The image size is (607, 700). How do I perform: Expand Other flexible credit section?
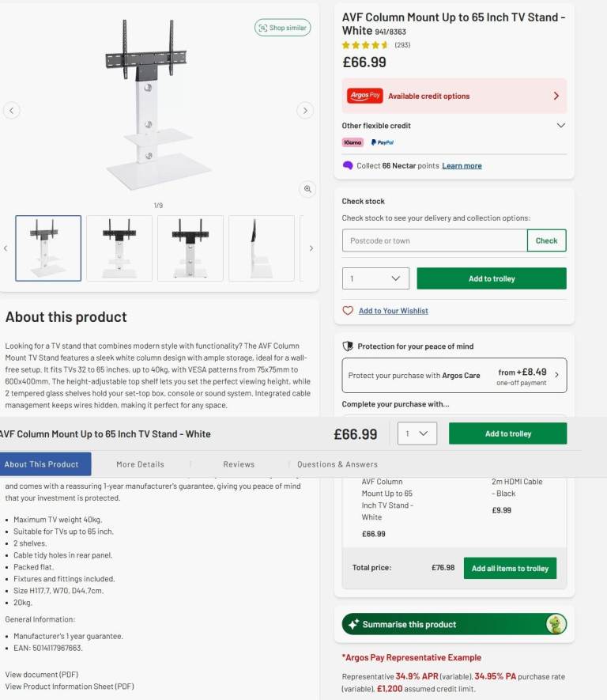[454, 126]
